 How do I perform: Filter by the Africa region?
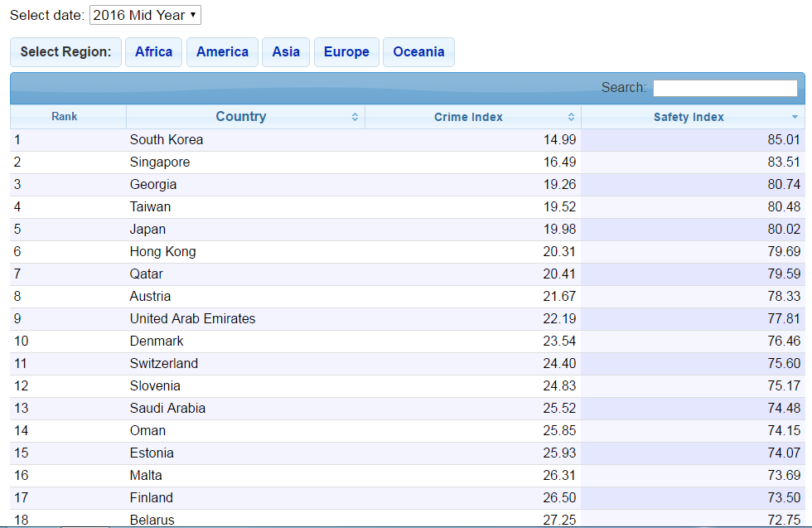click(x=153, y=52)
